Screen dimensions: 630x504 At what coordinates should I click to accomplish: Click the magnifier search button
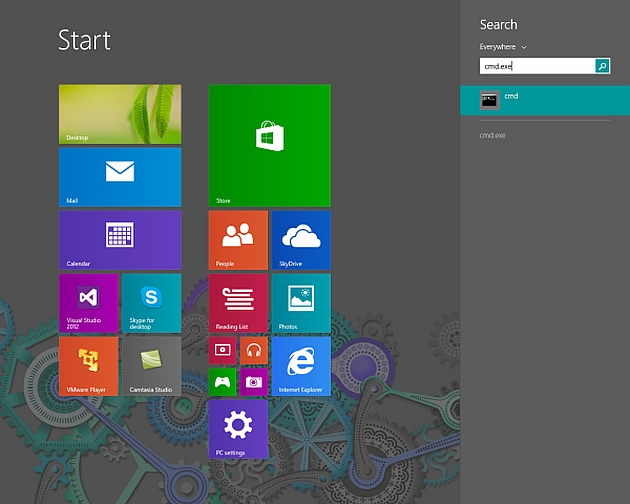pyautogui.click(x=602, y=66)
